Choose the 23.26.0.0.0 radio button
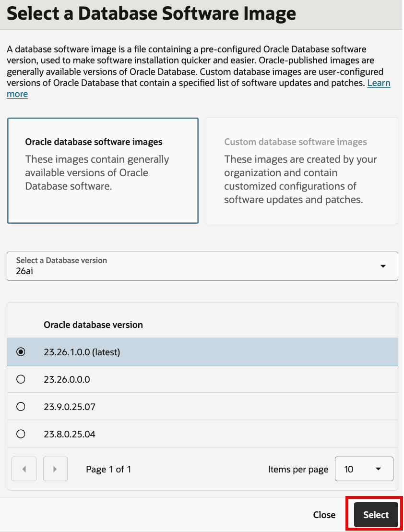 click(21, 379)
